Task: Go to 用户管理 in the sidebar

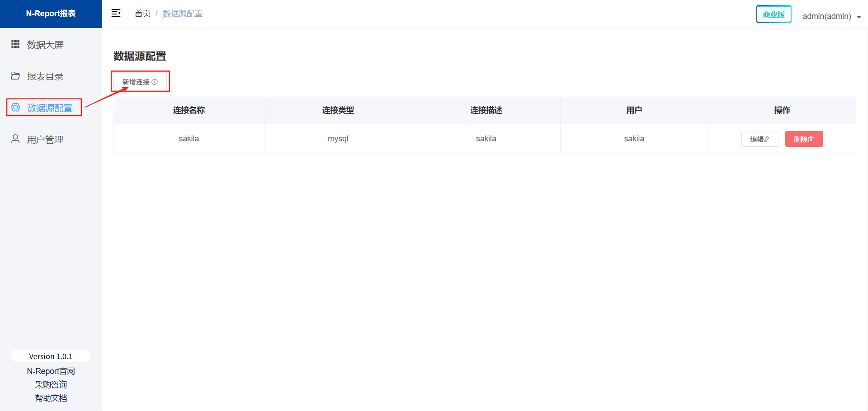Action: pyautogui.click(x=45, y=140)
